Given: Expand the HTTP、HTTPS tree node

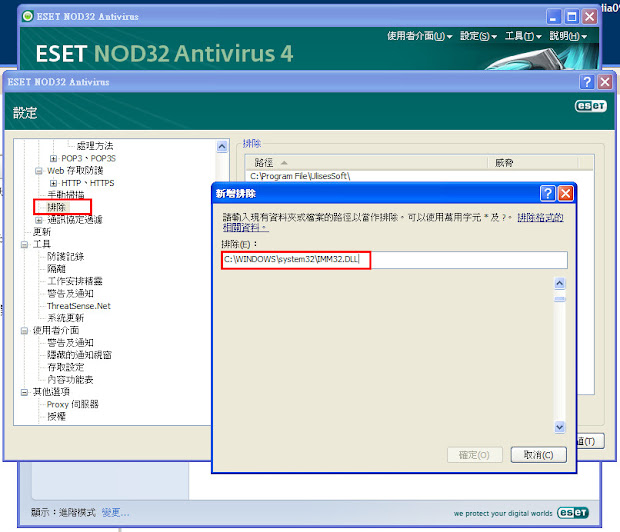Looking at the screenshot, I should click(x=53, y=183).
